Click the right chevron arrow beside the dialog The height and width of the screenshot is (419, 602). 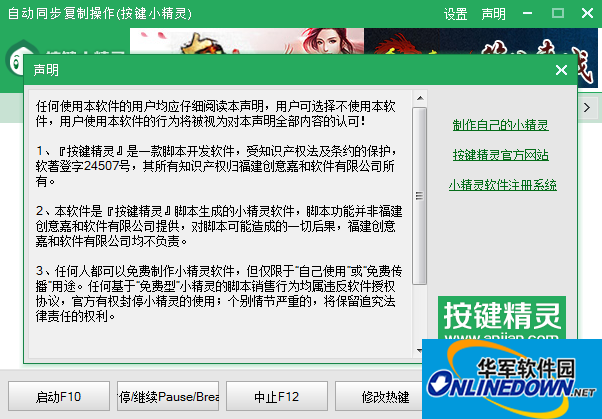587,108
